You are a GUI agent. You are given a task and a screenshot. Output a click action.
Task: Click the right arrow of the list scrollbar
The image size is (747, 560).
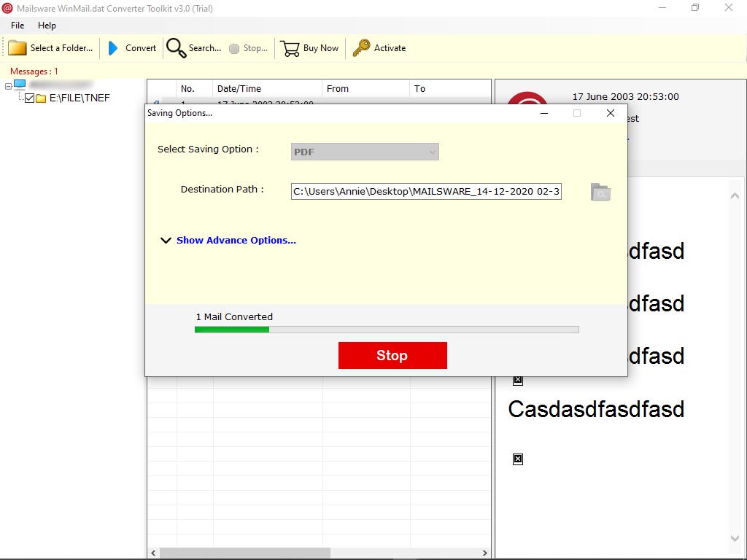485,553
